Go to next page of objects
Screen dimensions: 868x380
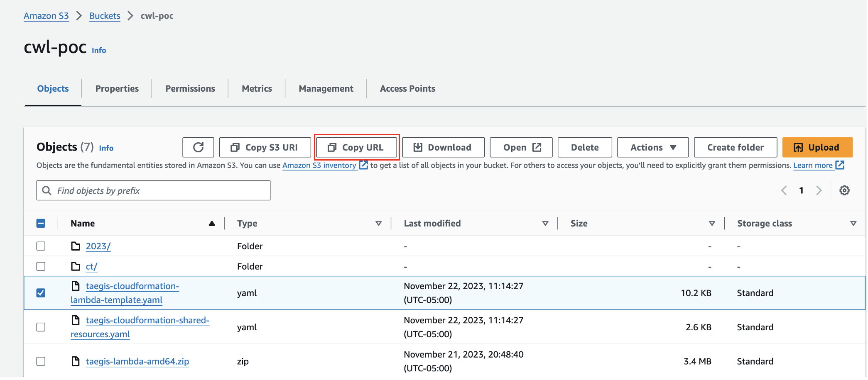(819, 190)
